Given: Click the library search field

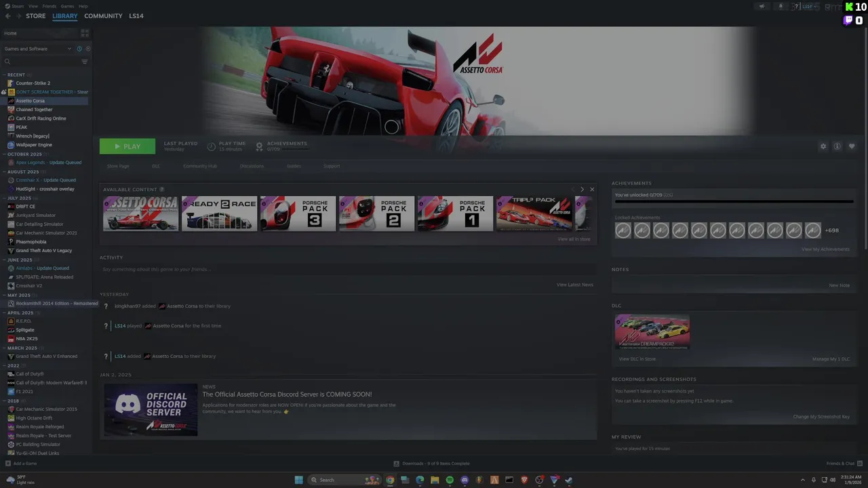Looking at the screenshot, I should [41, 62].
